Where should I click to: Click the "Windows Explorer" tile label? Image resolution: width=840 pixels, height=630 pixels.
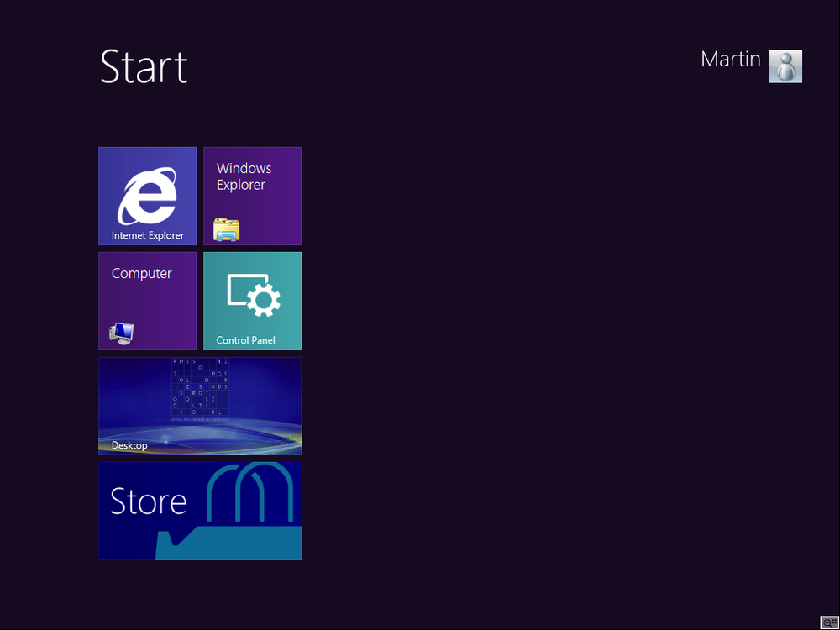pos(244,176)
